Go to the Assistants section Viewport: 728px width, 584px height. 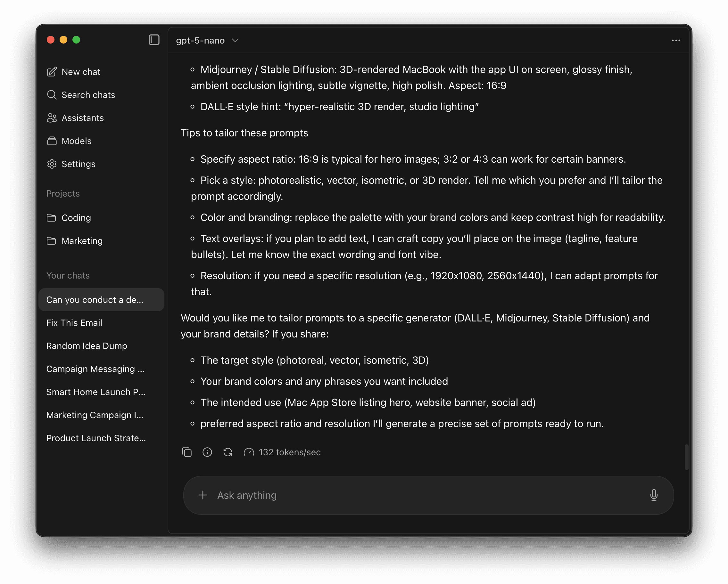[x=82, y=118]
